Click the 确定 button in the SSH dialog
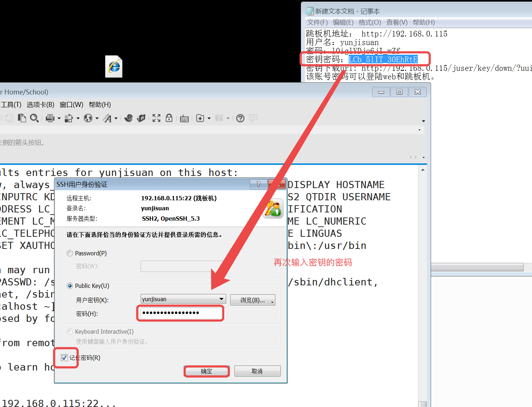 (207, 371)
